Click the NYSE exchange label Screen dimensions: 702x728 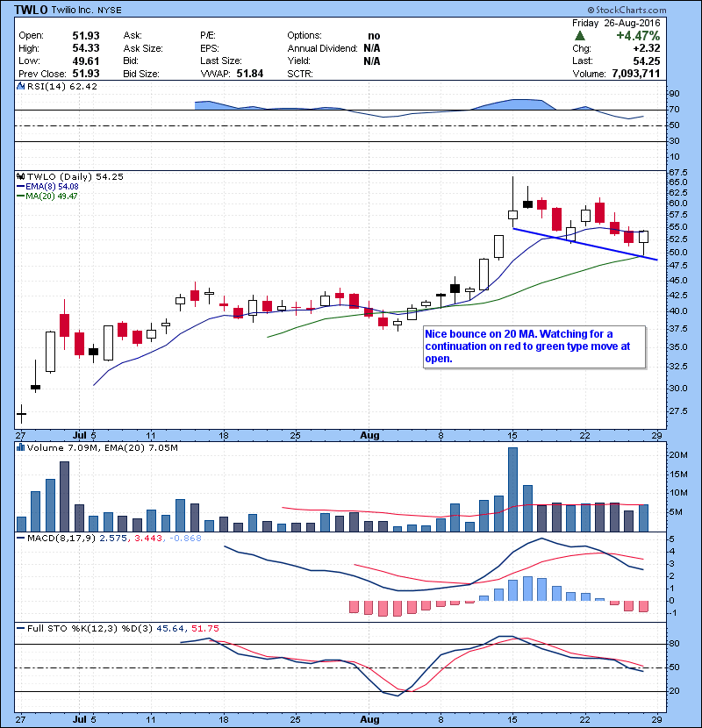pyautogui.click(x=109, y=11)
